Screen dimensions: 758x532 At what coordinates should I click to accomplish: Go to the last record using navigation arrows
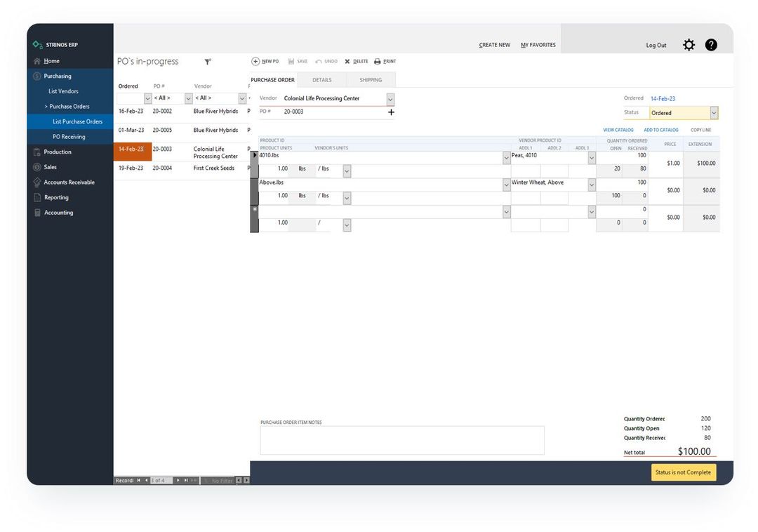click(185, 480)
